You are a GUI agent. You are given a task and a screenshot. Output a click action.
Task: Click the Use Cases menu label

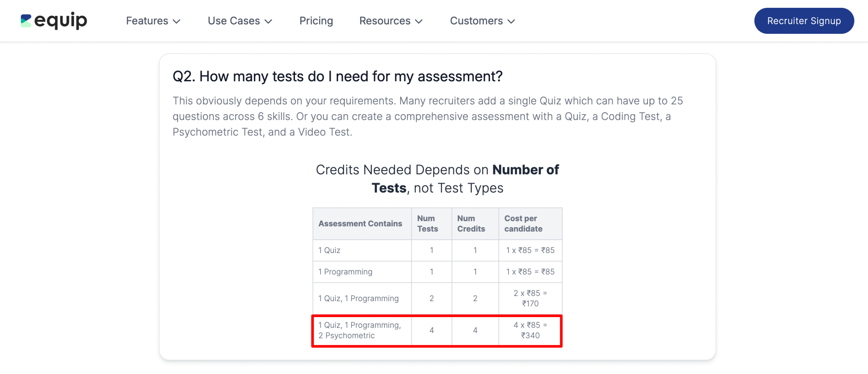pyautogui.click(x=234, y=21)
